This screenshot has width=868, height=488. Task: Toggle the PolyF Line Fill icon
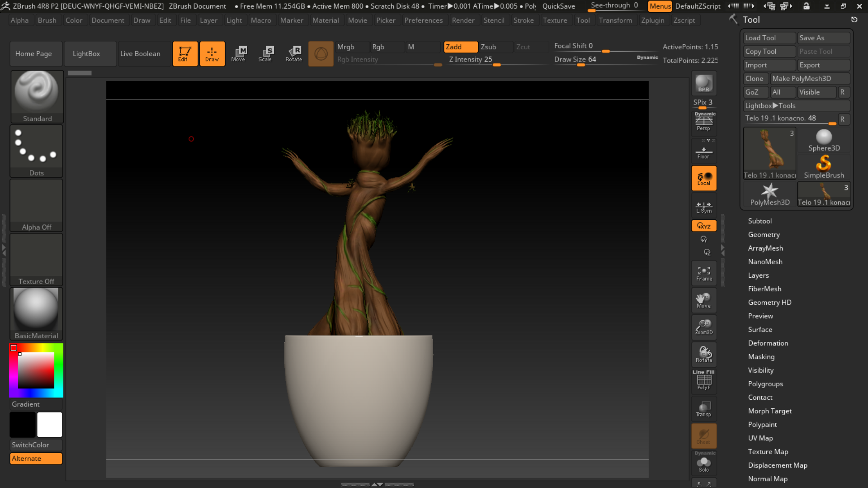coord(704,381)
